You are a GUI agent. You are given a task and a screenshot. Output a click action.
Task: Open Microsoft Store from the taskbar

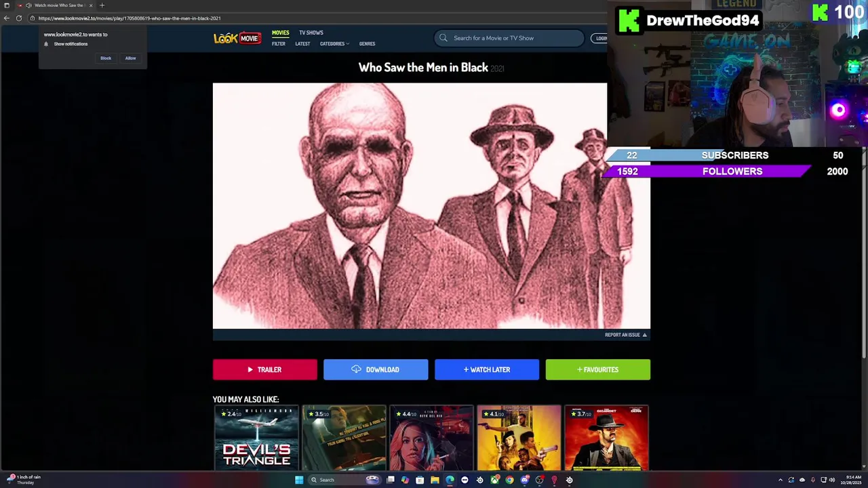coord(420,480)
